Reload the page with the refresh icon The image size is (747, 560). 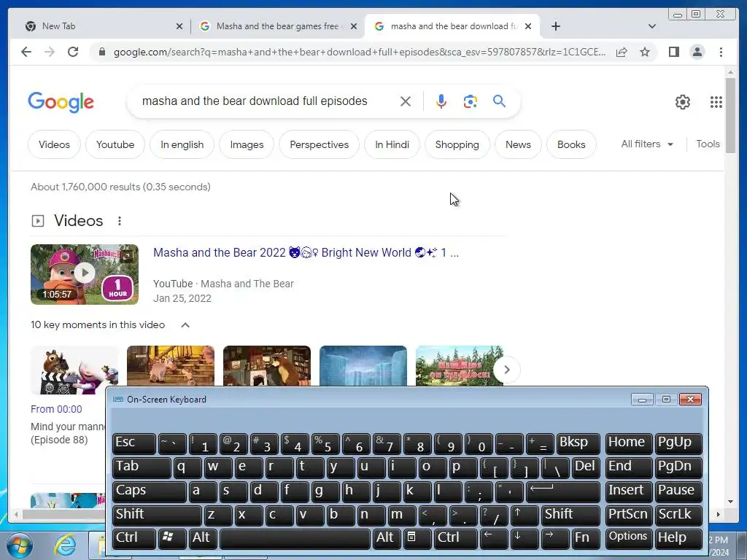pyautogui.click(x=73, y=52)
